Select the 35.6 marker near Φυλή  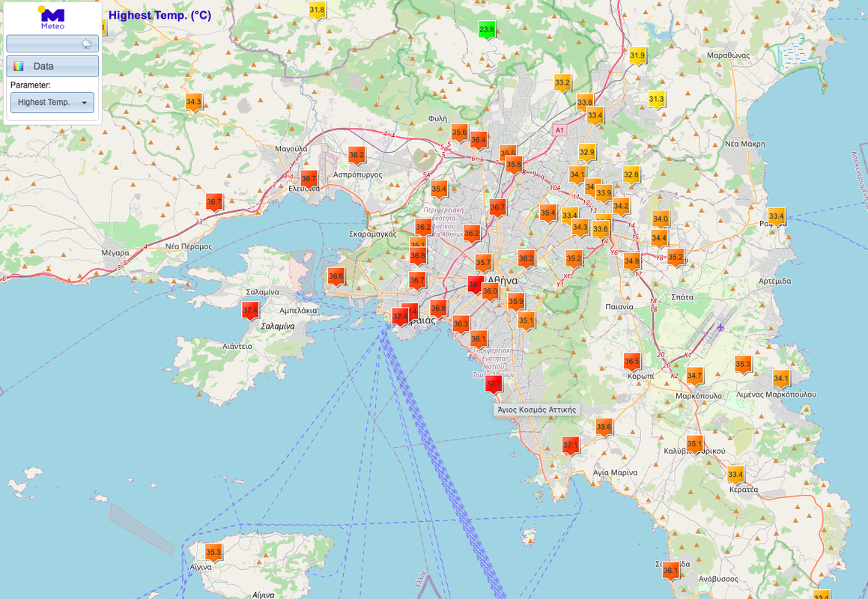click(460, 133)
